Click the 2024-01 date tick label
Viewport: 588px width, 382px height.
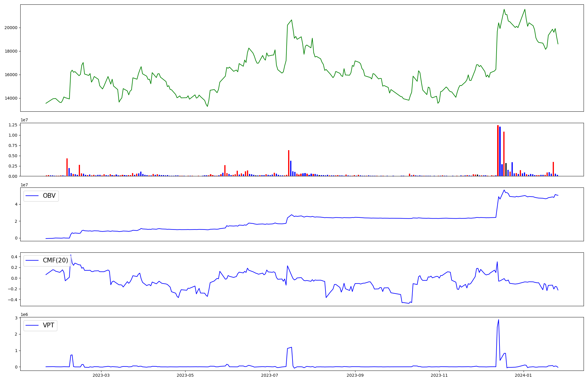coord(524,375)
